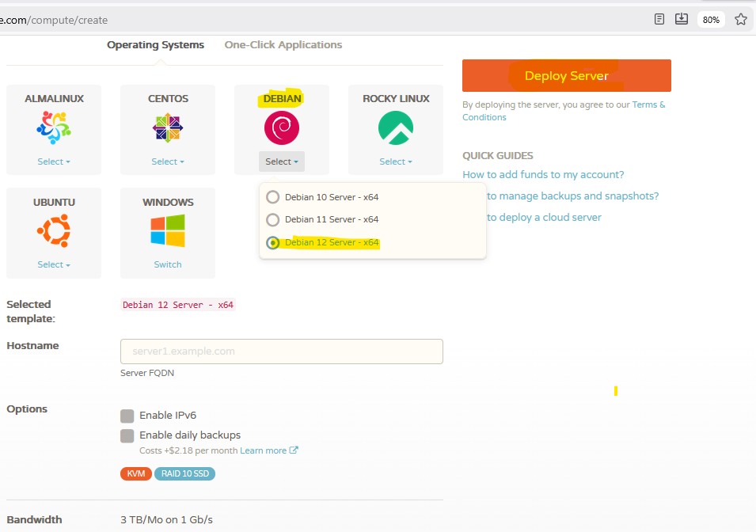Click the Rocky Linux logo icon

[x=396, y=127]
